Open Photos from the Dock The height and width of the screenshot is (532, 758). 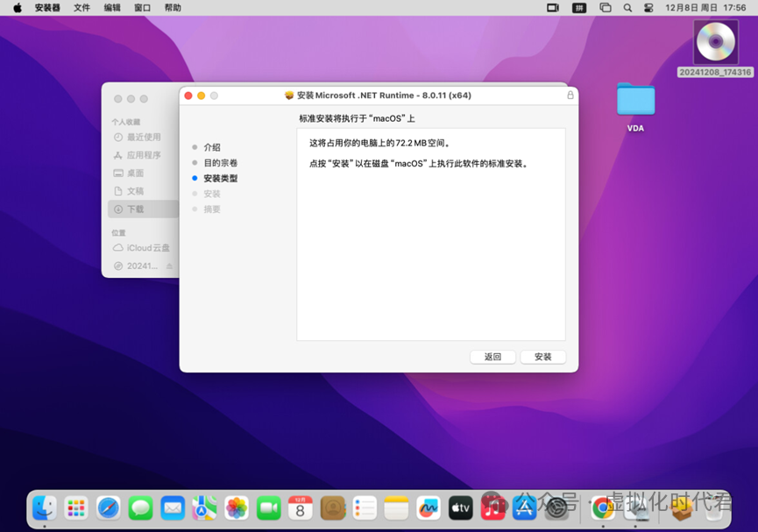tap(236, 508)
